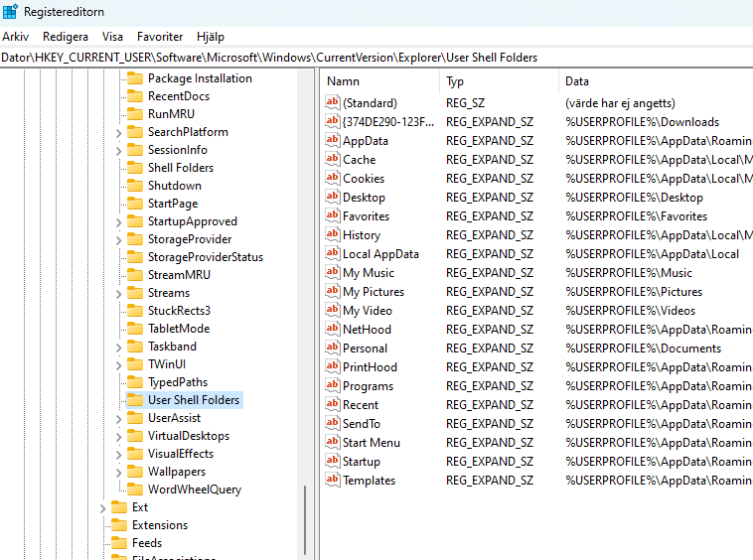Select the PrintHood value name
753x560 pixels.
(370, 367)
